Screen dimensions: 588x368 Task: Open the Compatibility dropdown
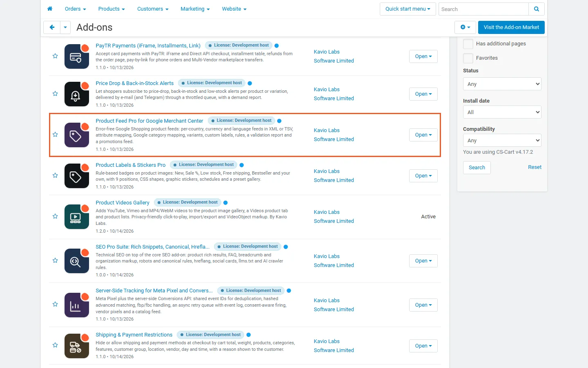point(502,140)
